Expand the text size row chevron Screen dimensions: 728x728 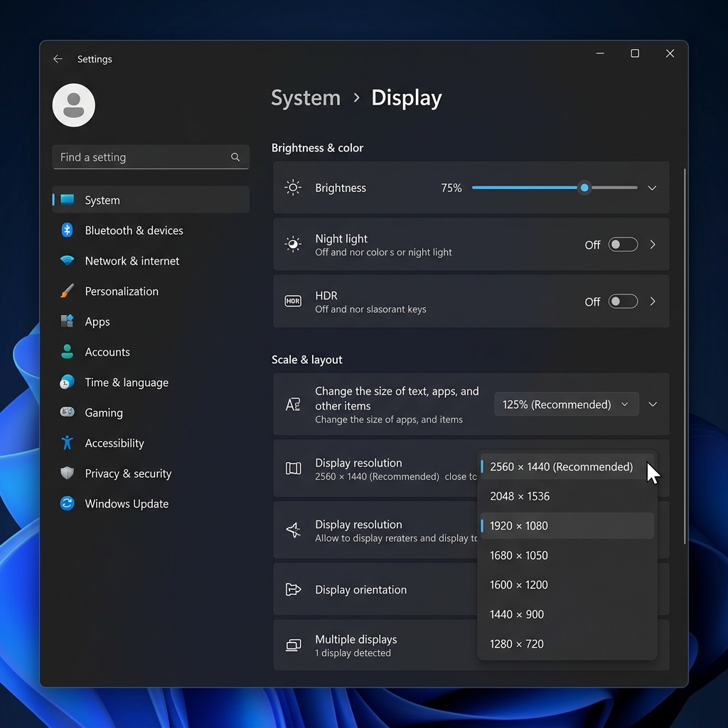[x=653, y=405]
